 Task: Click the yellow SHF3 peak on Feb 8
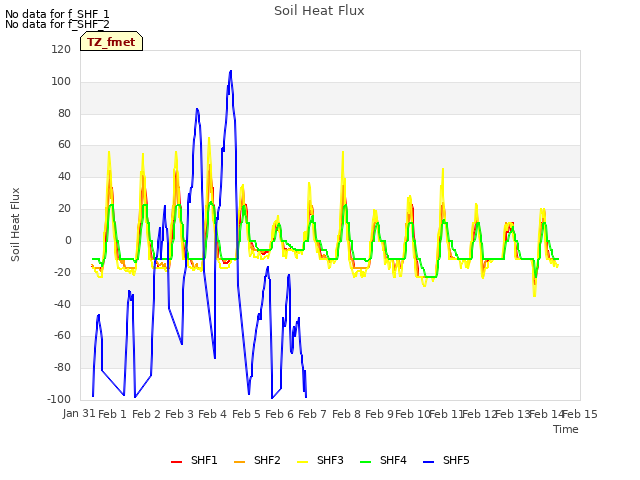point(343,152)
